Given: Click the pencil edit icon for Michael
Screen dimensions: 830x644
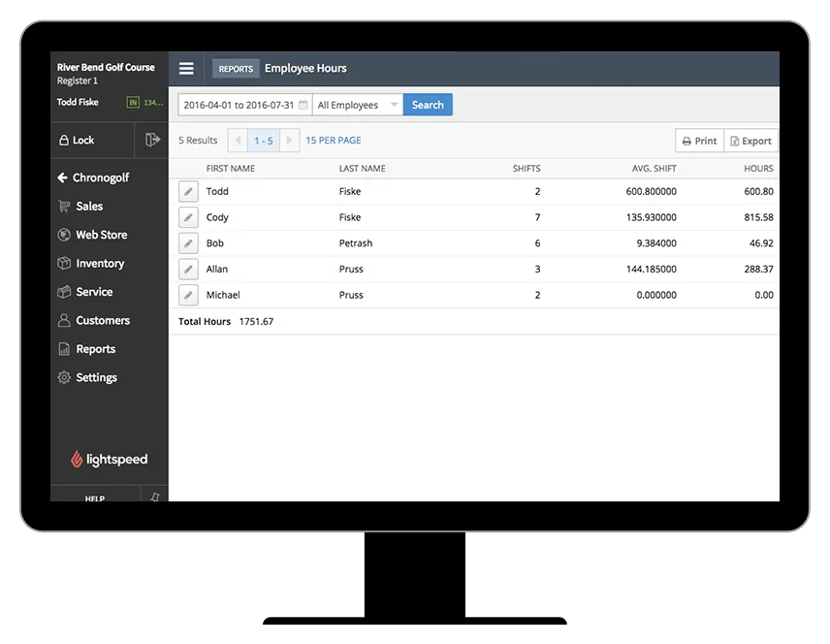Looking at the screenshot, I should coord(188,295).
